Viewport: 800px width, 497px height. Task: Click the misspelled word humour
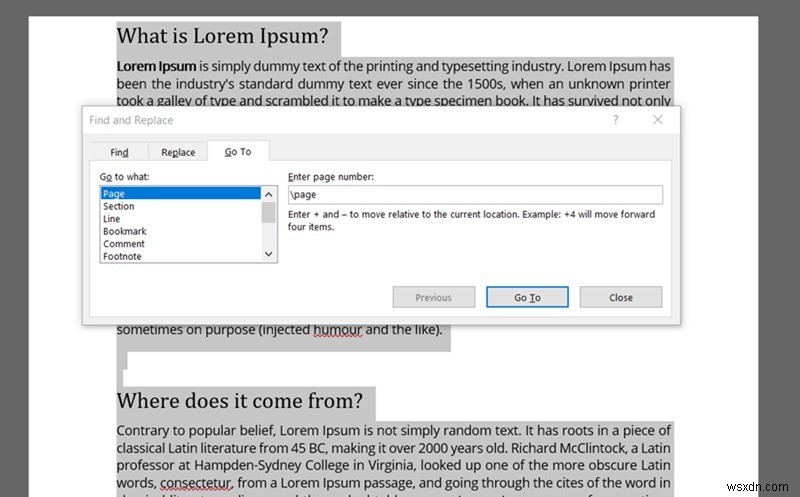[x=337, y=330]
